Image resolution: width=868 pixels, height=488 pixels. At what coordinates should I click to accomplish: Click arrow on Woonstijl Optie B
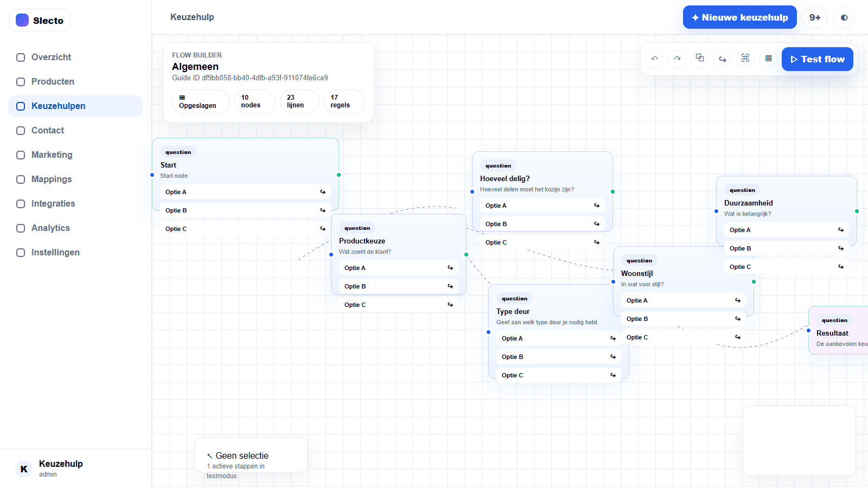(738, 319)
